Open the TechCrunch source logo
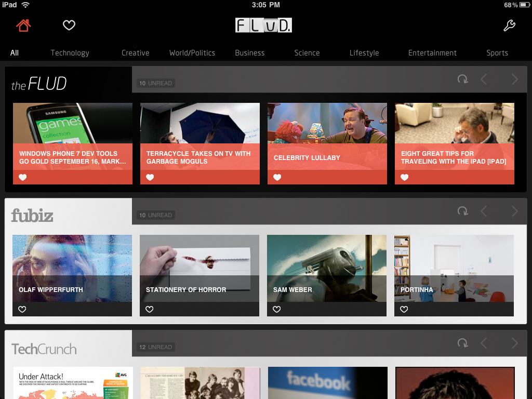 point(44,349)
